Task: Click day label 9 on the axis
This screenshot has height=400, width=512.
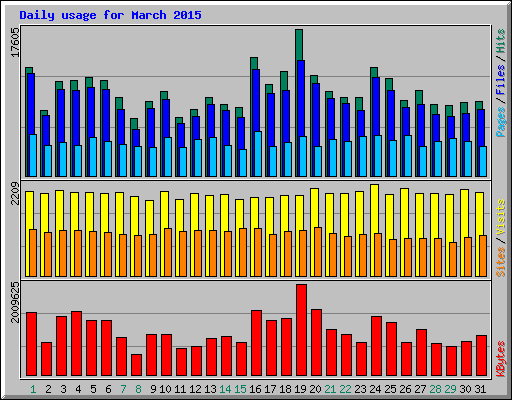Action: [x=153, y=389]
